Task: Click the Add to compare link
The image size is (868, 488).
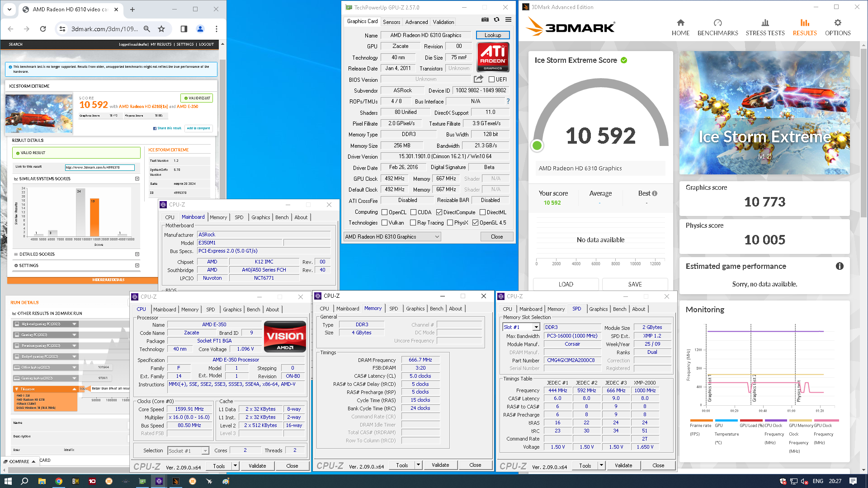Action: click(198, 128)
